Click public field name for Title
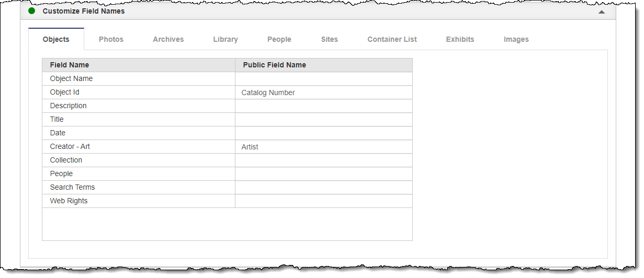This screenshot has height=278, width=644. tap(323, 120)
